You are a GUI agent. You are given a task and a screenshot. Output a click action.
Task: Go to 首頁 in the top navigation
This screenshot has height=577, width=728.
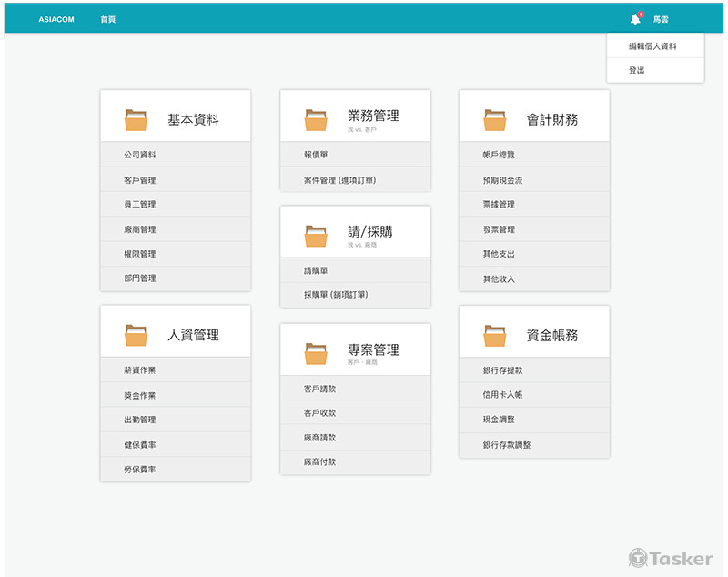(x=108, y=19)
